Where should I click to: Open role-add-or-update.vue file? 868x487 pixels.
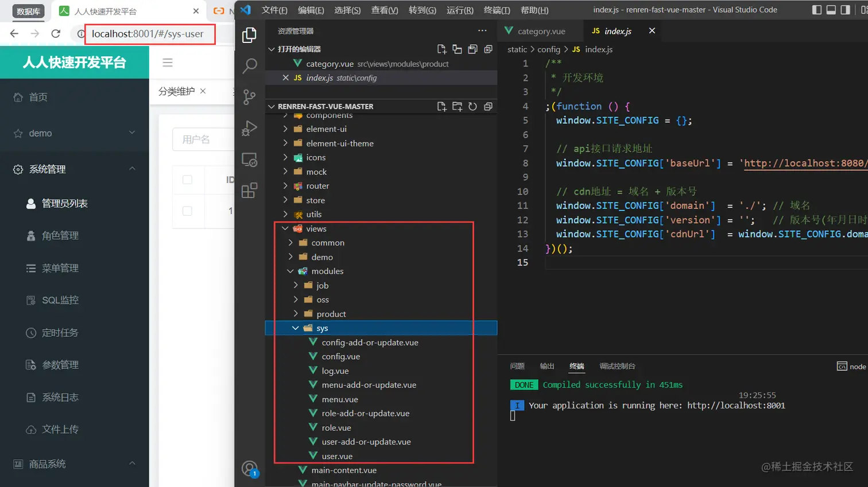click(365, 413)
